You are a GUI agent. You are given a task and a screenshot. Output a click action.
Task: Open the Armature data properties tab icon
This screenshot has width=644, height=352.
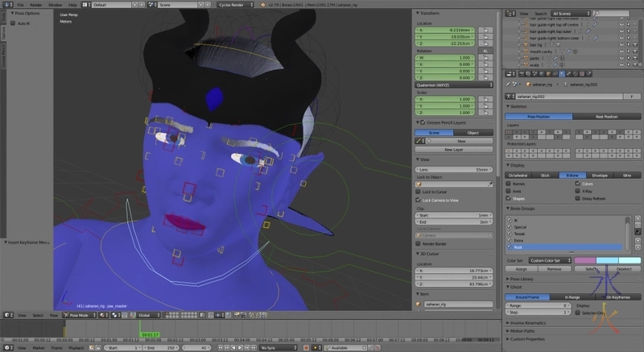[561, 74]
